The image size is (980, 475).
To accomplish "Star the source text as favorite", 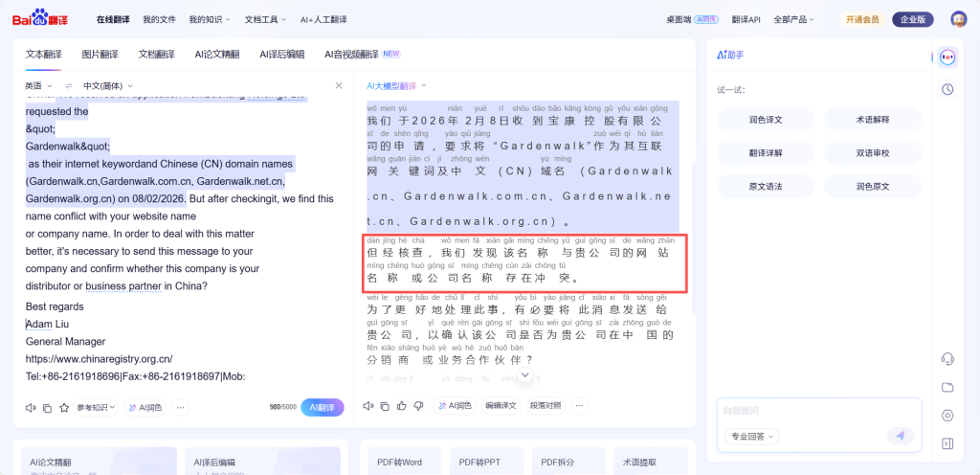I will pyautogui.click(x=64, y=408).
